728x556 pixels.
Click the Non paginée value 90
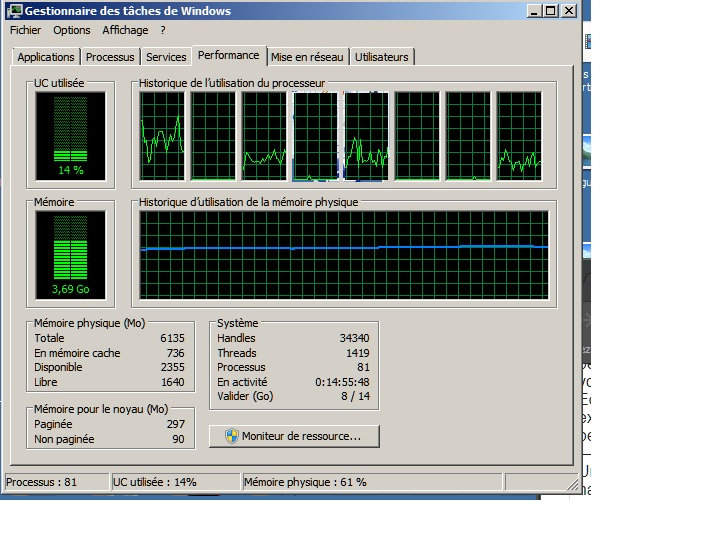[178, 439]
